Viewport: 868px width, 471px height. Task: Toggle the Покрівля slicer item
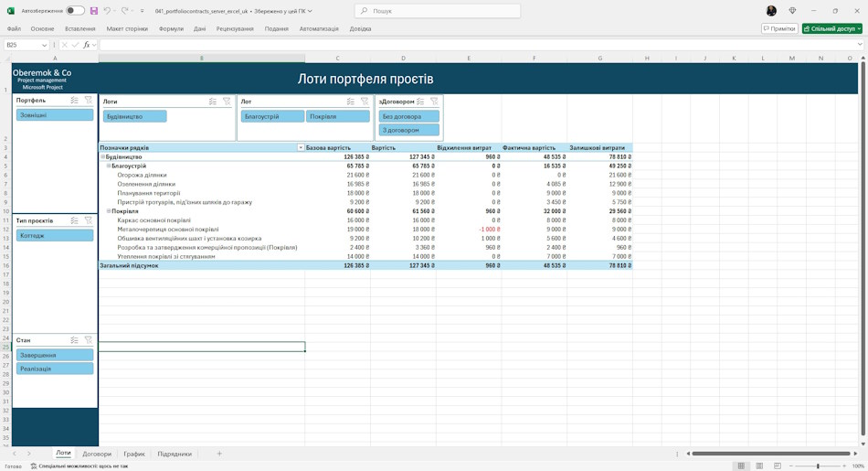click(x=338, y=116)
